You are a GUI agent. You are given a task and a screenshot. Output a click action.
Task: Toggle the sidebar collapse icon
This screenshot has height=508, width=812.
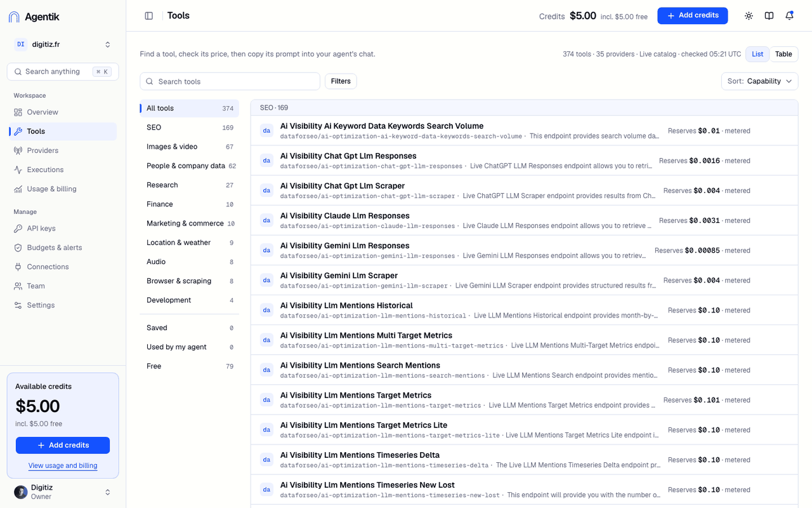(149, 16)
